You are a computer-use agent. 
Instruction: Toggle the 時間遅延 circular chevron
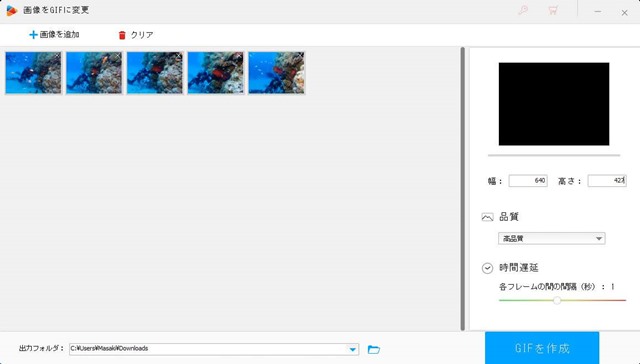coord(487,268)
